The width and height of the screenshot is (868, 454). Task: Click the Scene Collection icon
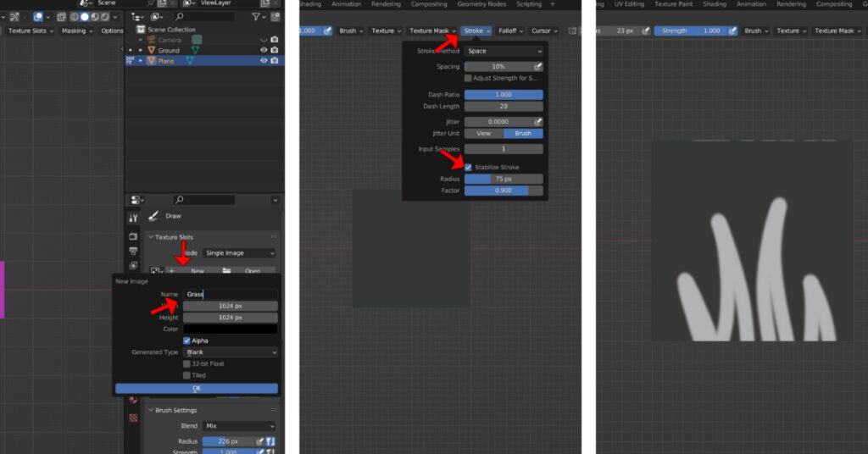tap(141, 30)
